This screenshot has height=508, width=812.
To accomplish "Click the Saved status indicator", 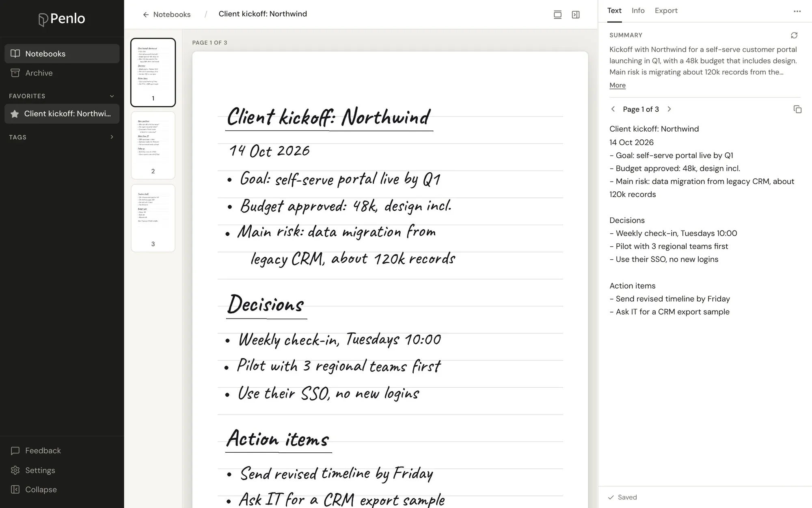I will tap(622, 497).
